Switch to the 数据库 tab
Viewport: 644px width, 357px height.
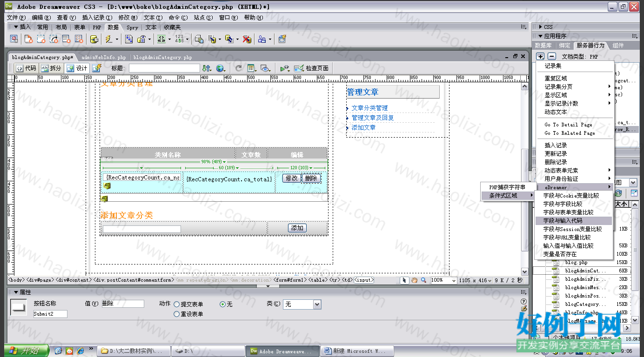[x=543, y=46]
